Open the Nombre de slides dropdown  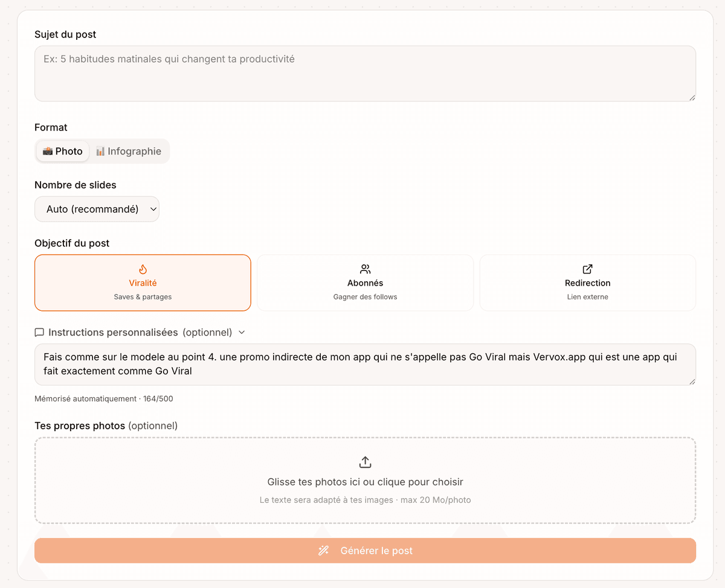point(97,208)
